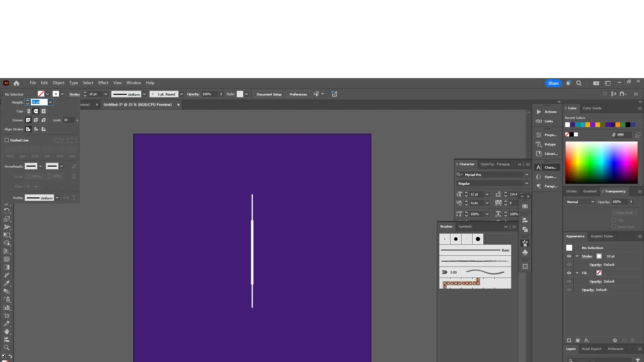Select the Pencil tool in the toolbar
Image resolution: width=644 pixels, height=362 pixels.
click(7, 323)
